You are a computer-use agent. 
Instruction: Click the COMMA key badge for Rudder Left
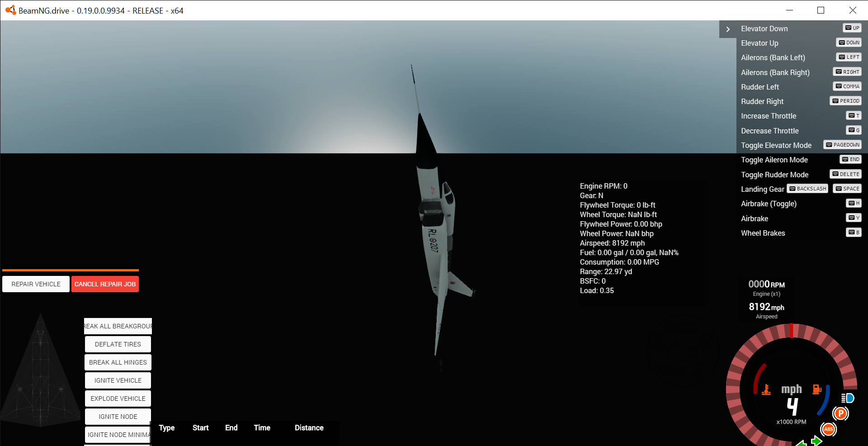tap(847, 86)
